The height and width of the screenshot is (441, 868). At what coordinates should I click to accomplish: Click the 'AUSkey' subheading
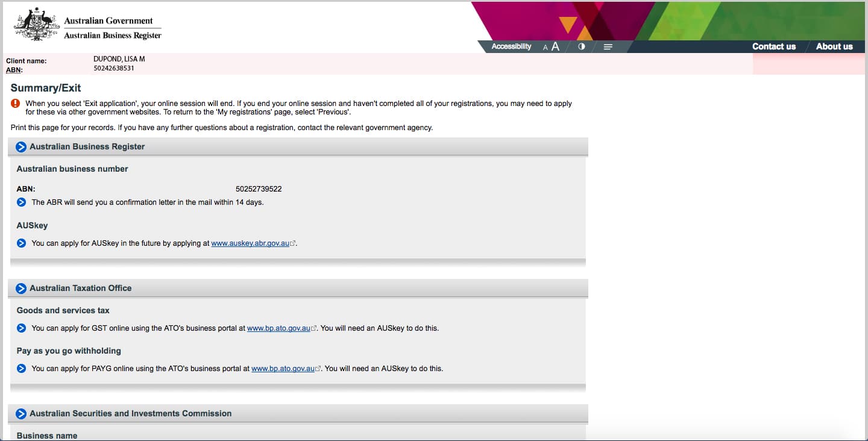(32, 225)
